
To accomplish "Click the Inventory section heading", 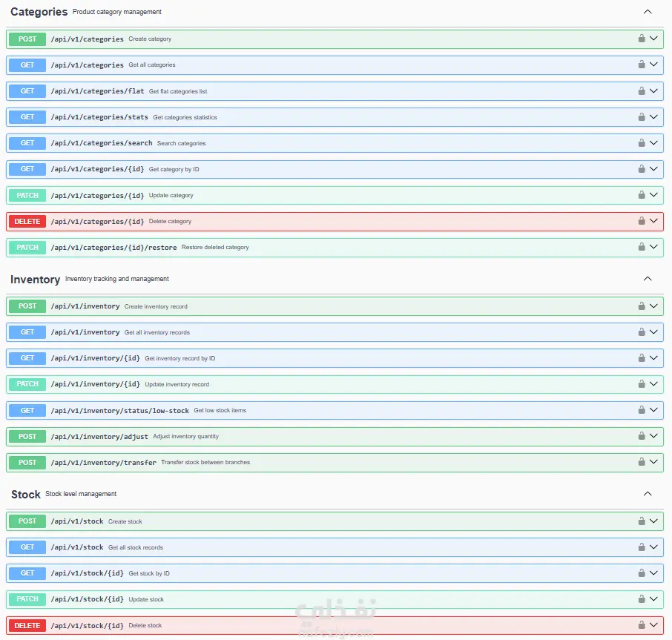I will coord(35,280).
